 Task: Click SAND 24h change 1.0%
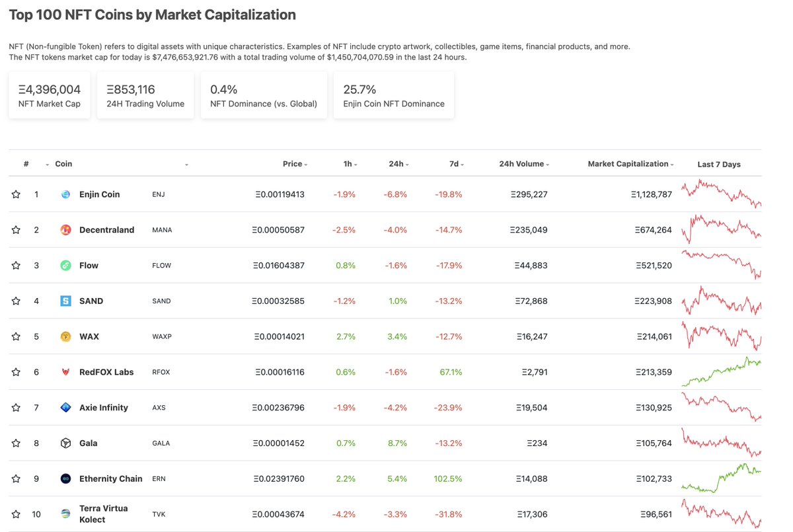coord(399,301)
